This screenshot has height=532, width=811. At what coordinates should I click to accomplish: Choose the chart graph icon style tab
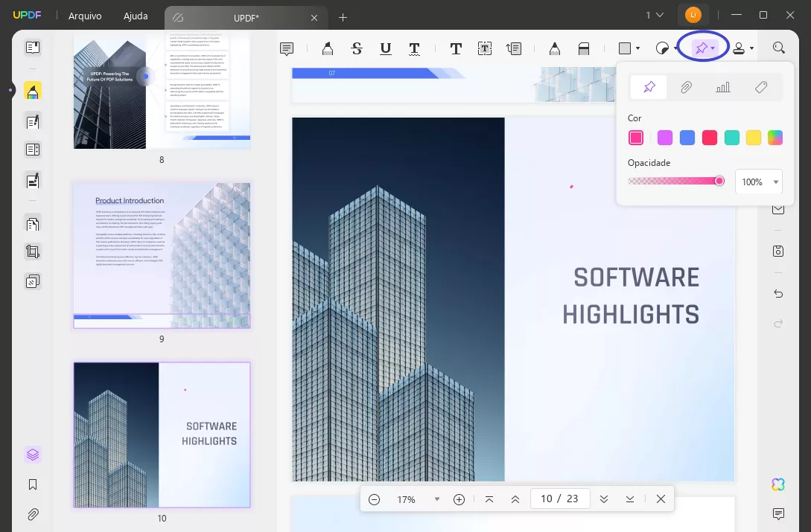pos(723,87)
